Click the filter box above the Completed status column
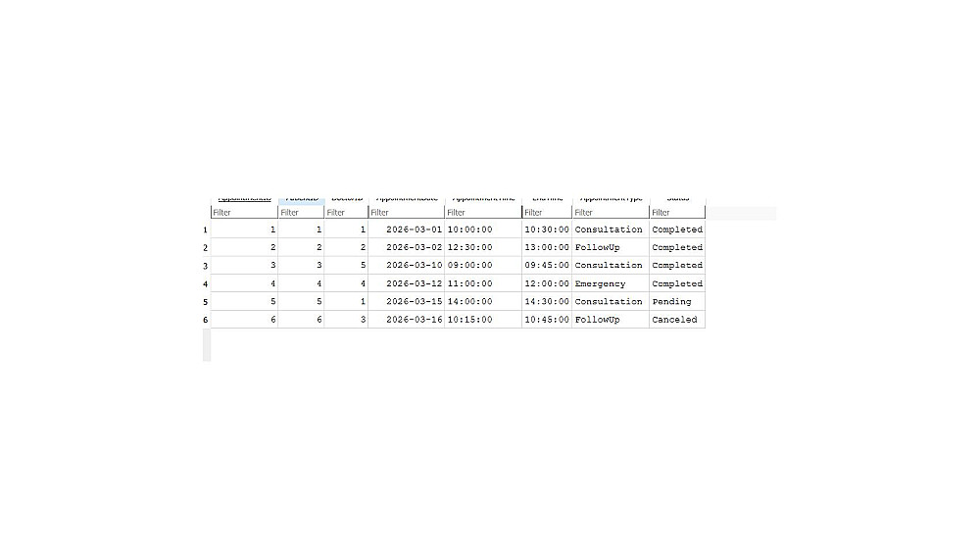 (x=677, y=212)
